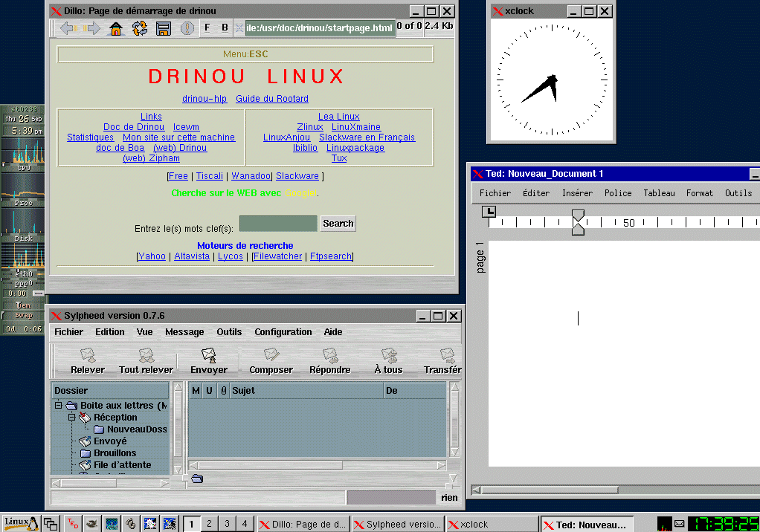Sort messages by the Sujet column
Screen dimensions: 760x532
click(306, 391)
